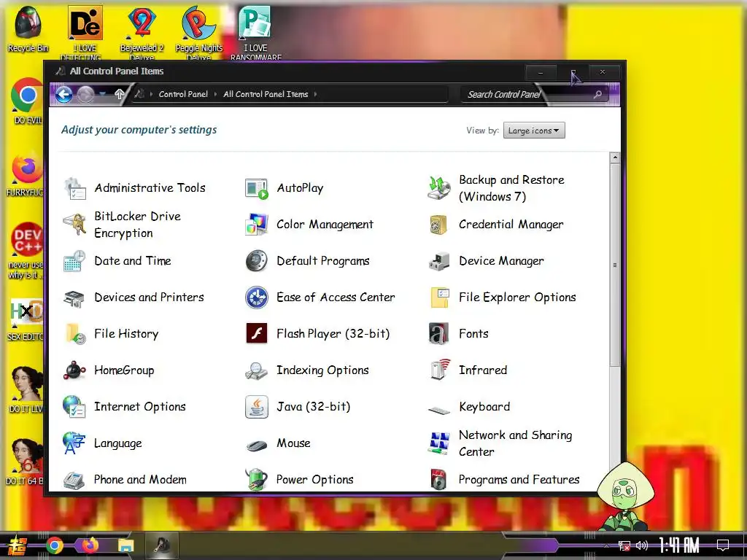Image resolution: width=747 pixels, height=560 pixels.
Task: Open the Start button on taskbar
Action: (x=18, y=545)
